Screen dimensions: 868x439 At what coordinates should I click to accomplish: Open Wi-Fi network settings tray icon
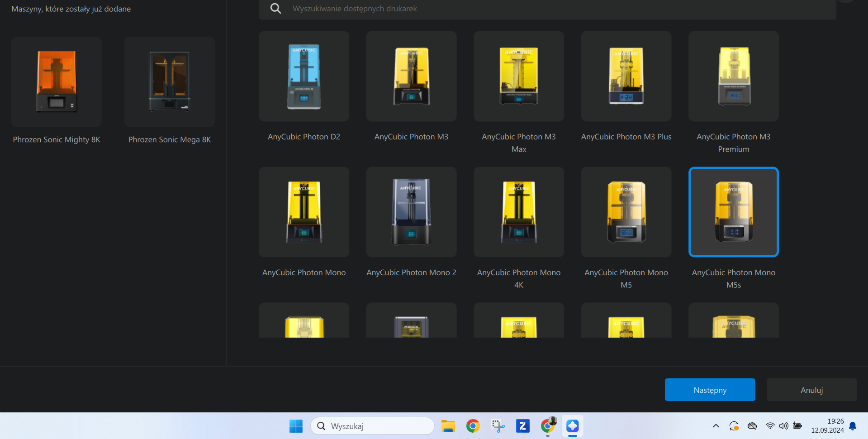point(770,426)
